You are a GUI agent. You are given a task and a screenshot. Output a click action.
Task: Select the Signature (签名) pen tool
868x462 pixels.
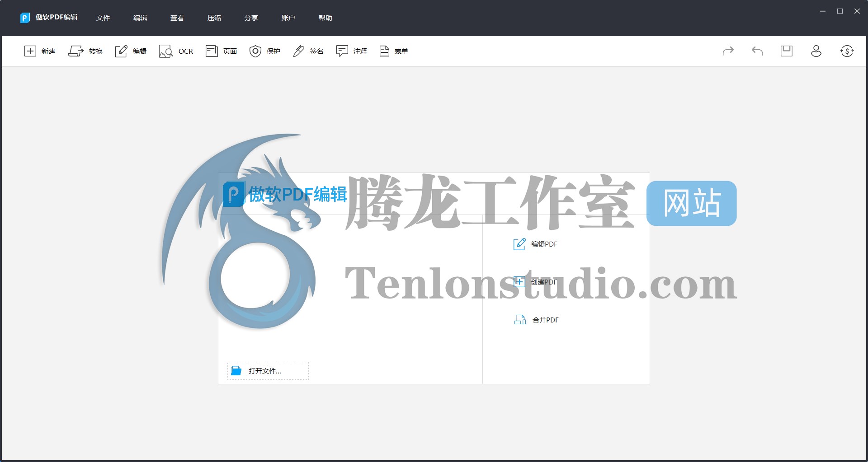(298, 51)
